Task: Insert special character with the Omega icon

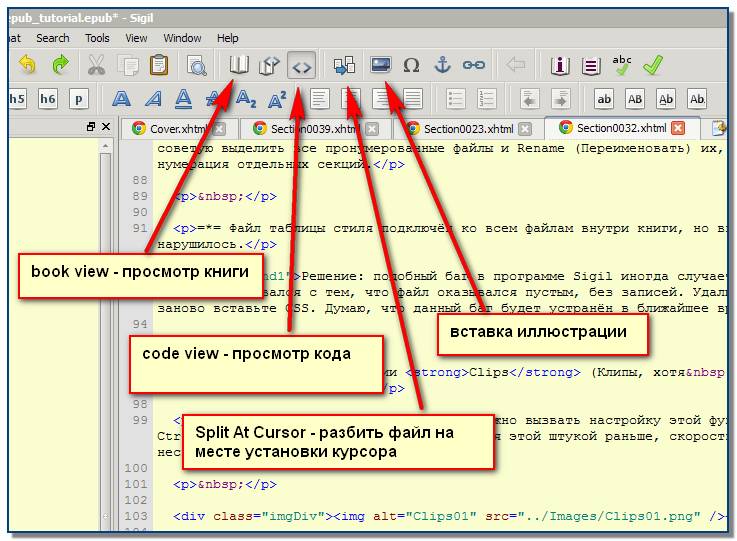Action: click(411, 65)
